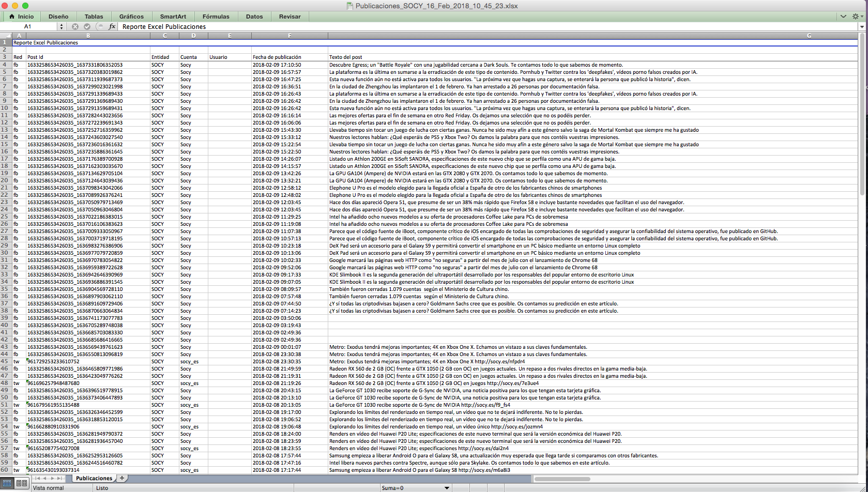Switch to page layout view icon
Screen dimensions: 868x492
pos(22,483)
